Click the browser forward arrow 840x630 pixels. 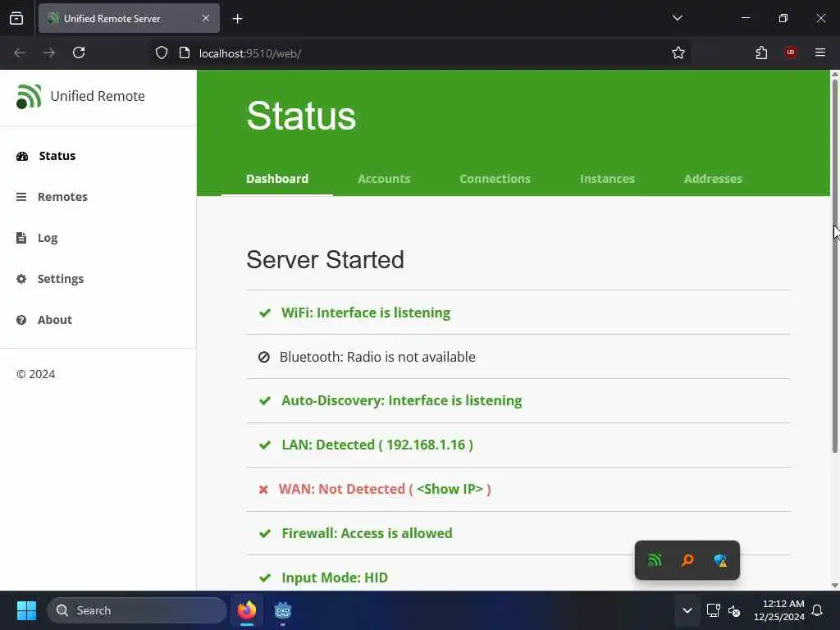point(49,52)
